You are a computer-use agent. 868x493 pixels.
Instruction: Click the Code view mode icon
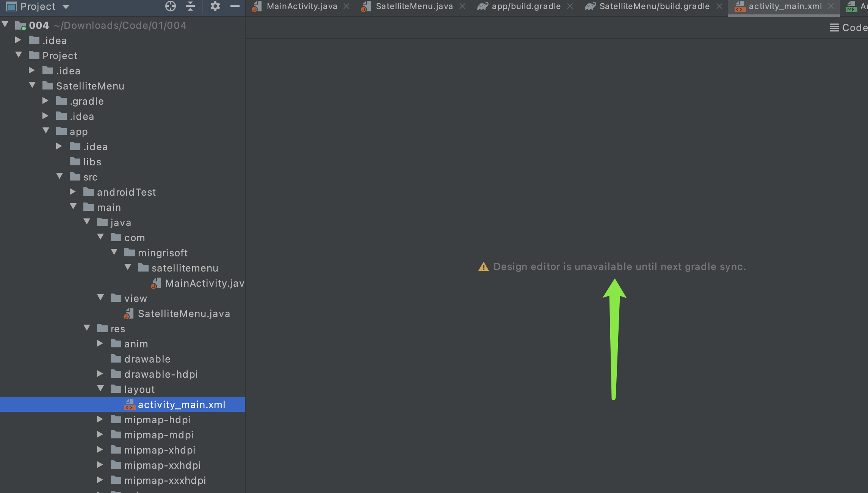click(x=835, y=27)
